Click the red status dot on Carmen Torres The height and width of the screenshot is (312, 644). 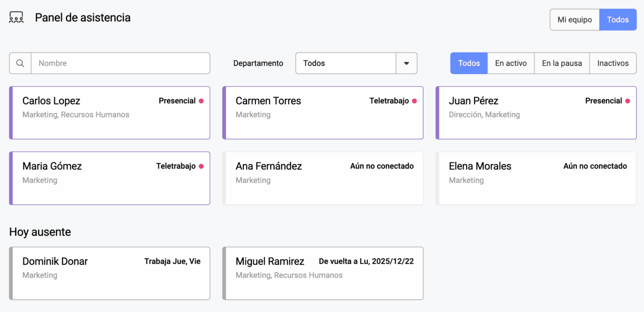pyautogui.click(x=414, y=101)
